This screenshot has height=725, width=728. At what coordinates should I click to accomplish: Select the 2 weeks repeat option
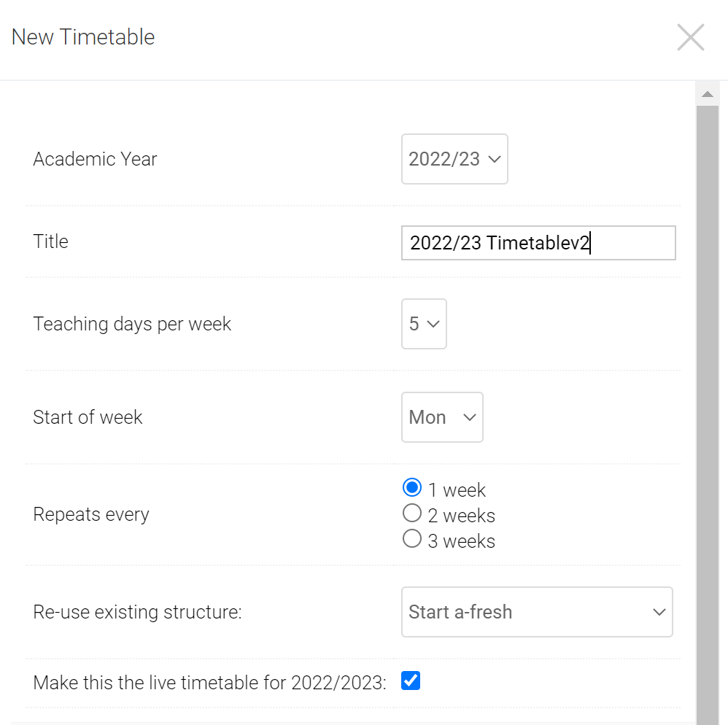point(411,513)
